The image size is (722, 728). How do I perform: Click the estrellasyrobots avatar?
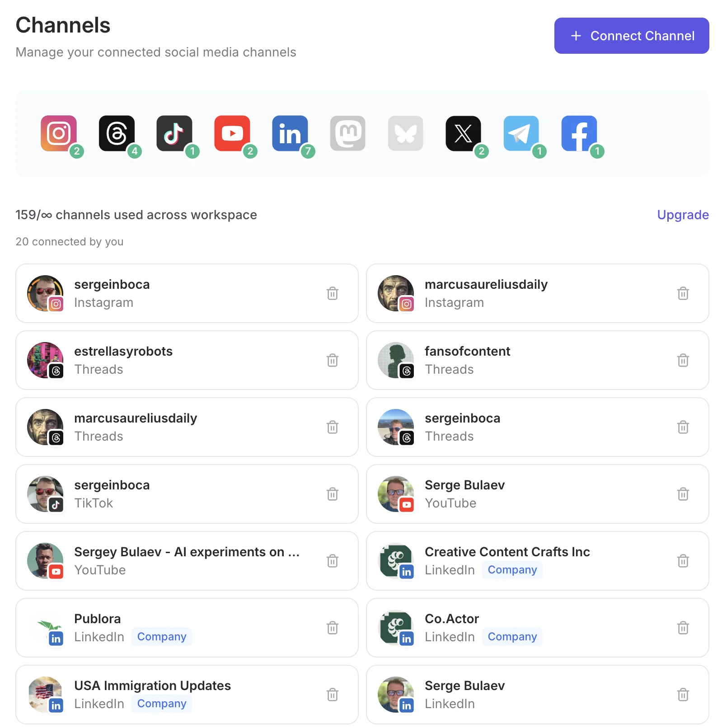tap(45, 360)
